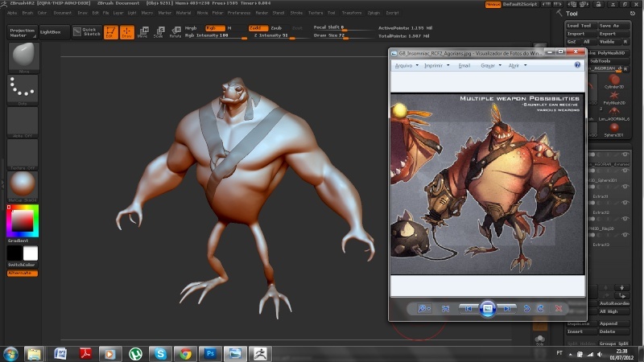Go to previous photo in viewer
The width and height of the screenshot is (644, 362).
coord(469,309)
